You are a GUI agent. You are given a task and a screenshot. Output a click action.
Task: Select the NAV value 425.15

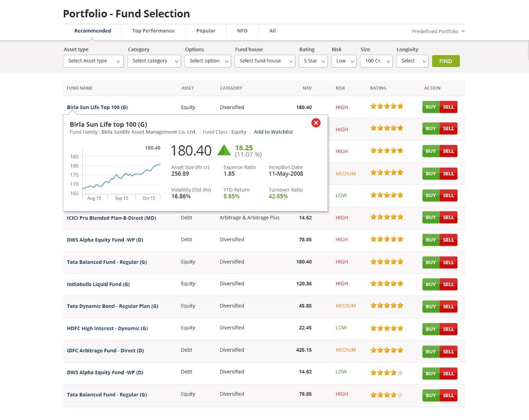[304, 350]
